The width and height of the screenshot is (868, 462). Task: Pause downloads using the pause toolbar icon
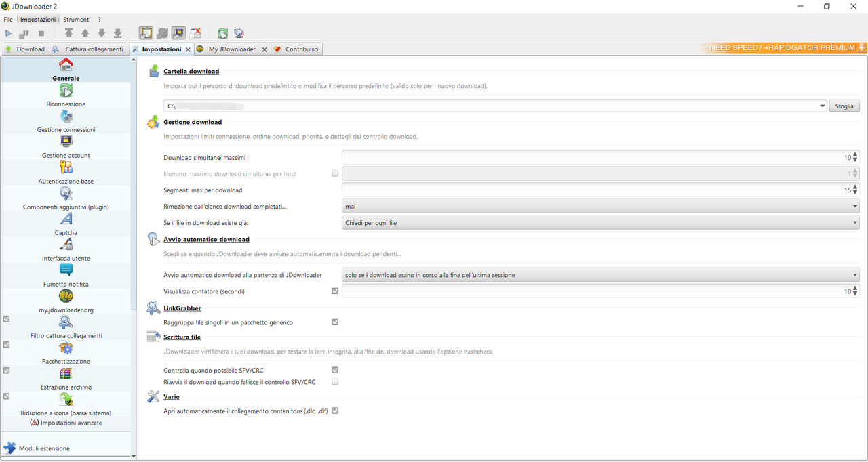[24, 33]
